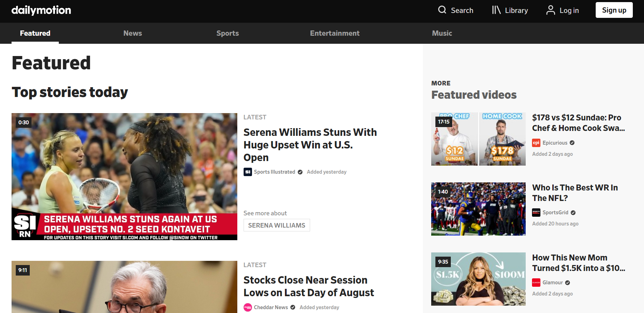Visit the SportsGrid channel name
644x313 pixels.
click(555, 213)
